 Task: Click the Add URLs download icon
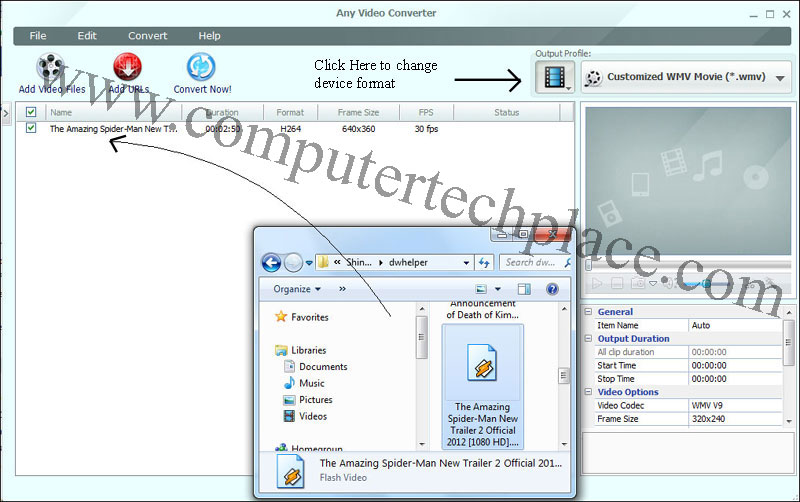pyautogui.click(x=128, y=67)
